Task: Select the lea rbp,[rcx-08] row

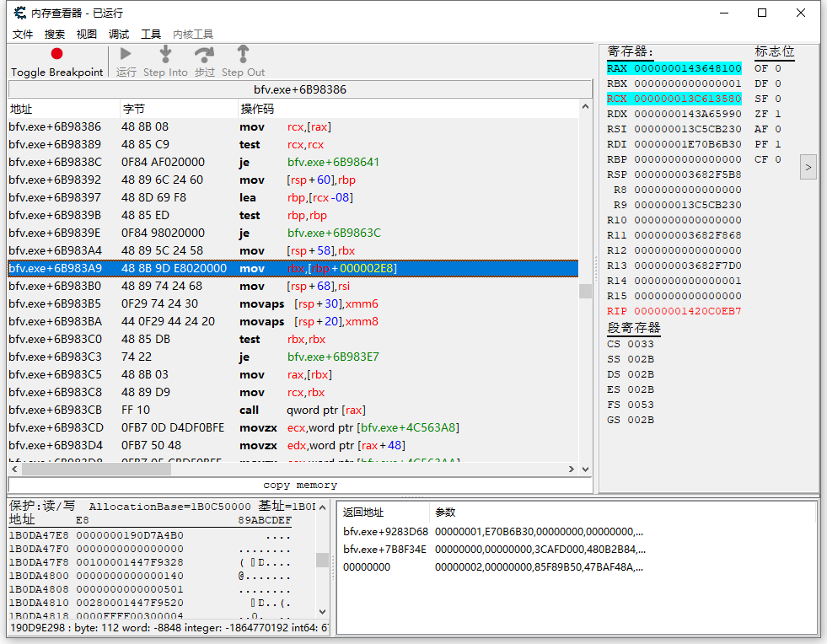Action: point(293,198)
